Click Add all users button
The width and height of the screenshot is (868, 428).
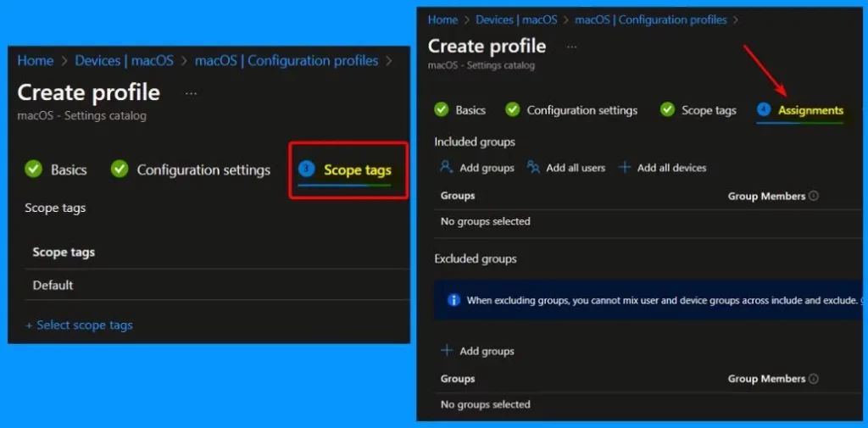point(565,167)
